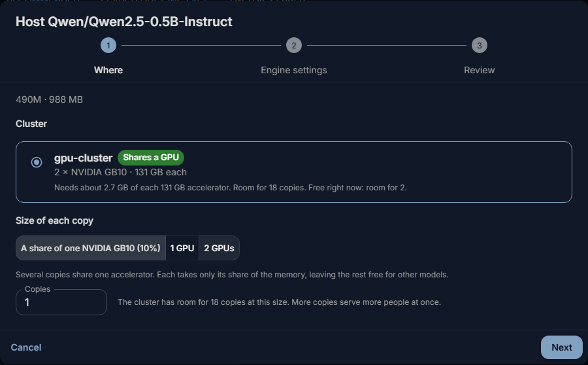Open the Review step label
The image size is (588, 365).
[x=480, y=70]
